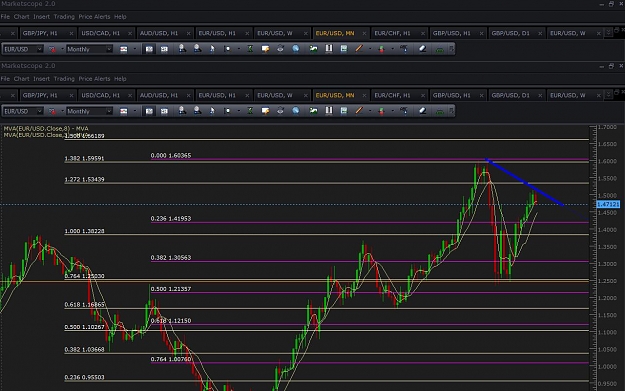The image size is (625, 391).
Task: Click the MVA(EUR/USD.Close,8) indicator legend
Action: (x=46, y=128)
